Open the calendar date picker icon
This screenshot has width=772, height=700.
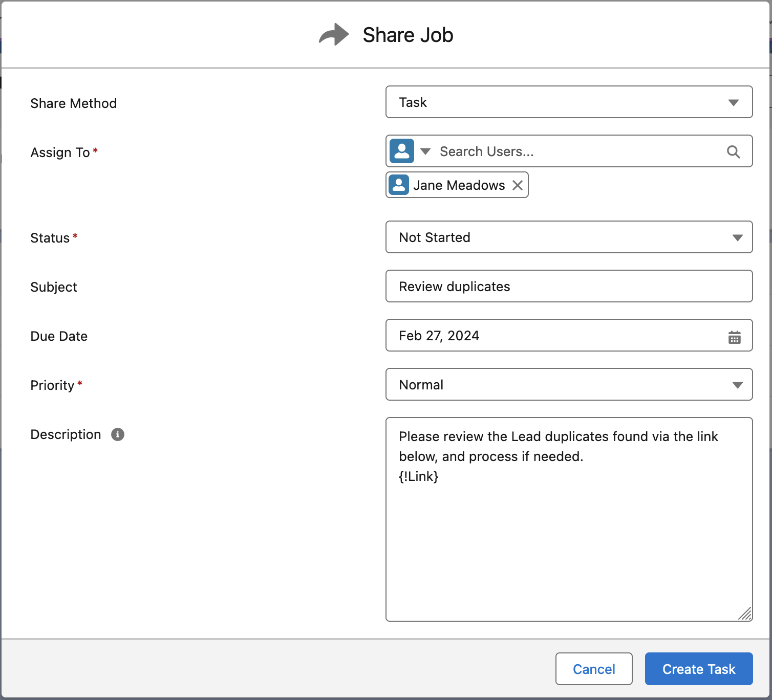pyautogui.click(x=735, y=337)
